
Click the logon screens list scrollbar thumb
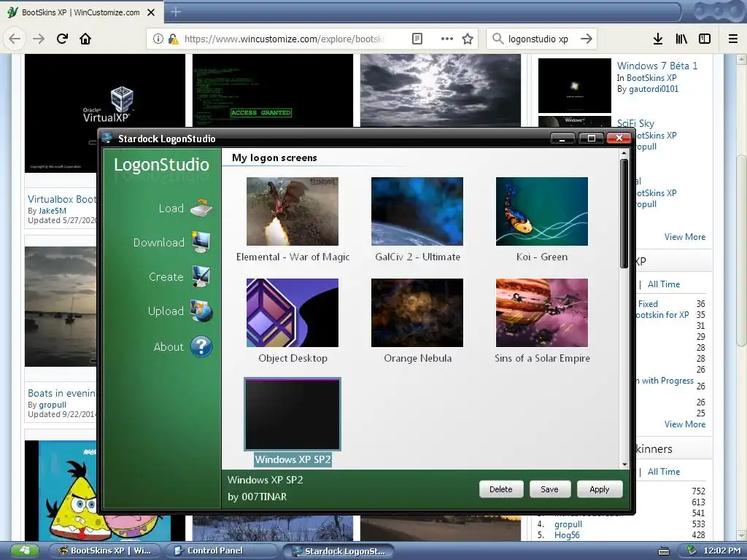coord(624,214)
